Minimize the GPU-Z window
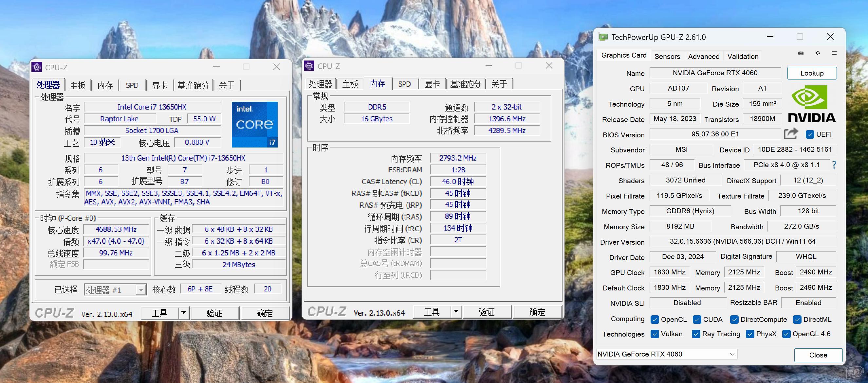 pyautogui.click(x=770, y=37)
